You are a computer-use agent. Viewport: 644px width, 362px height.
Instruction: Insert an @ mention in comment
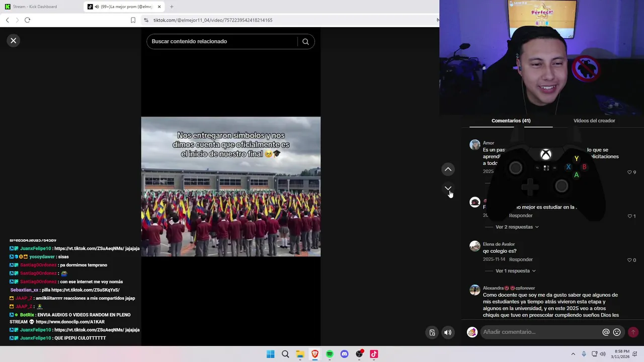click(606, 332)
